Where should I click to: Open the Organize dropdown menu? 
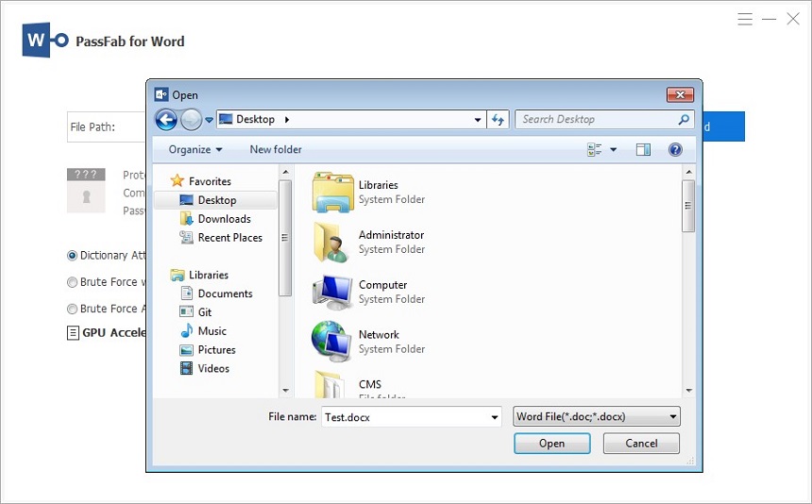[195, 149]
